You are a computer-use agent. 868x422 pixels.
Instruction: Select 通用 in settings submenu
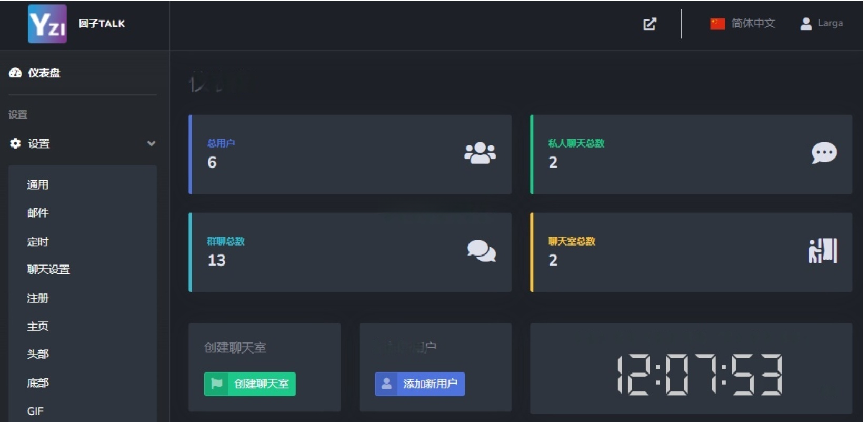point(38,185)
